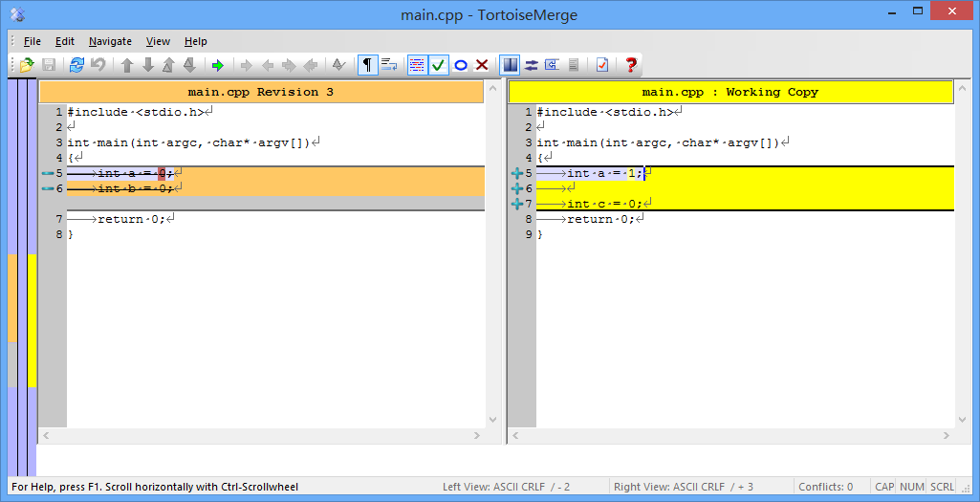This screenshot has width=980, height=502.
Task: Click the minus marker on left line 5
Action: point(47,173)
